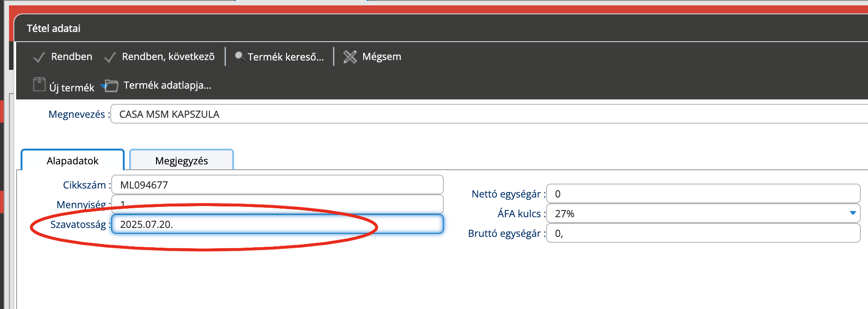Open the Termék kereső... search
This screenshot has height=309, width=868.
click(x=279, y=57)
